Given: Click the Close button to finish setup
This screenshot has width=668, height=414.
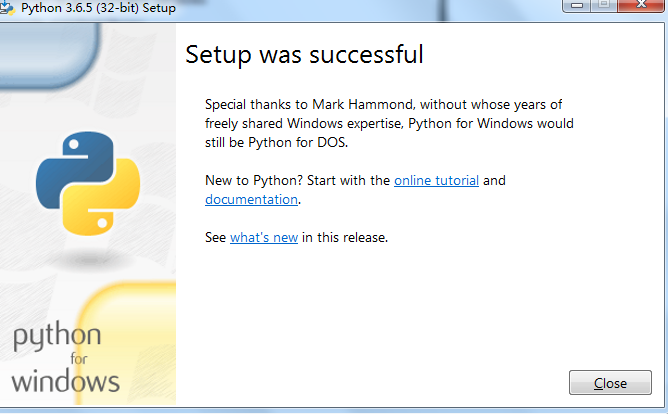Looking at the screenshot, I should point(610,382).
